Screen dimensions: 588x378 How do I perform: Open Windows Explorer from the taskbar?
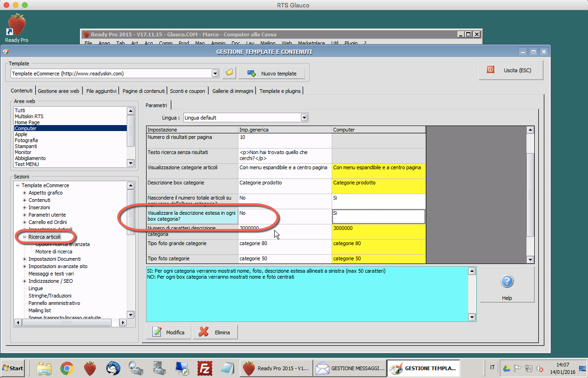(x=45, y=368)
